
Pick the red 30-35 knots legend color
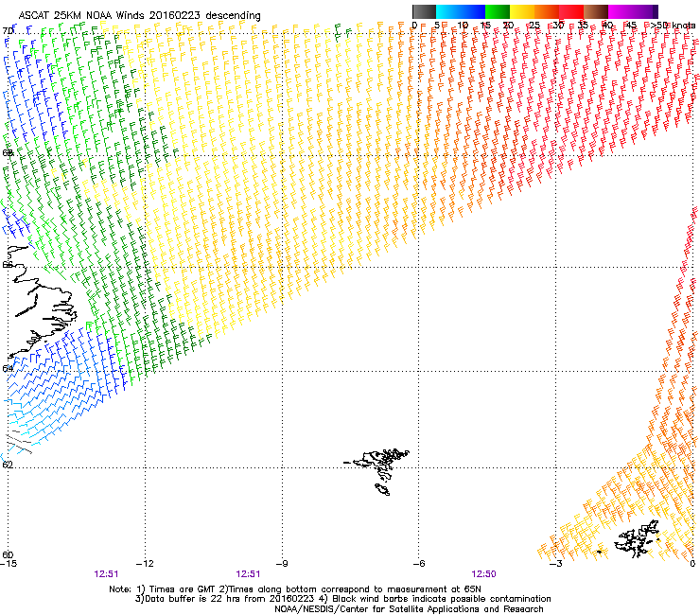coord(571,11)
